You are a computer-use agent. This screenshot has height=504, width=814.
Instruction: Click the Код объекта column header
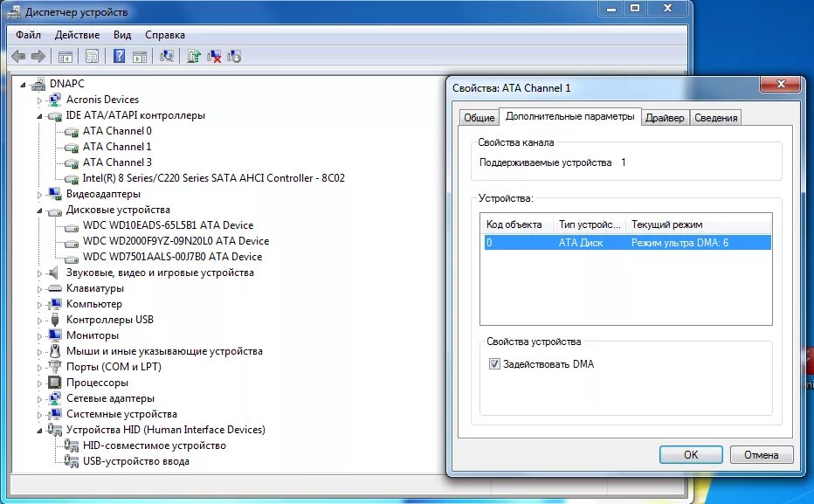click(517, 224)
